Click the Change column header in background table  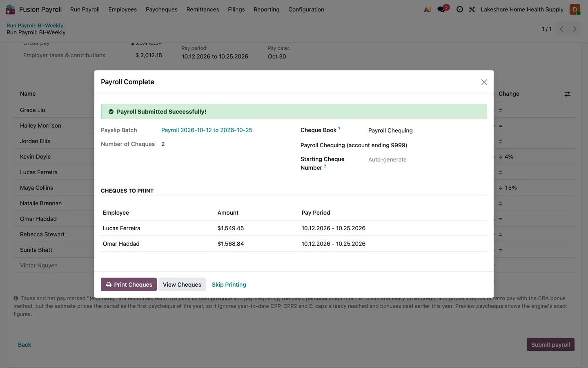509,94
